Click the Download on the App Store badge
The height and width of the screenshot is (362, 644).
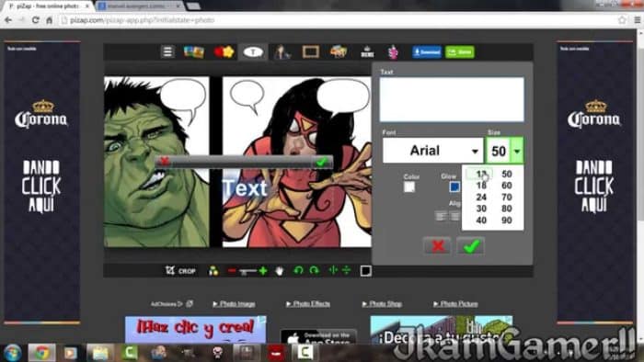click(x=318, y=337)
